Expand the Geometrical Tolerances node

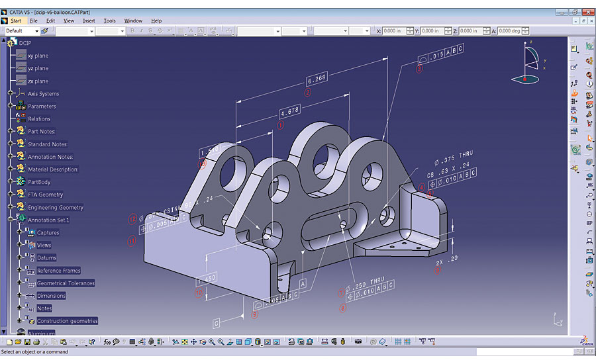pos(19,283)
